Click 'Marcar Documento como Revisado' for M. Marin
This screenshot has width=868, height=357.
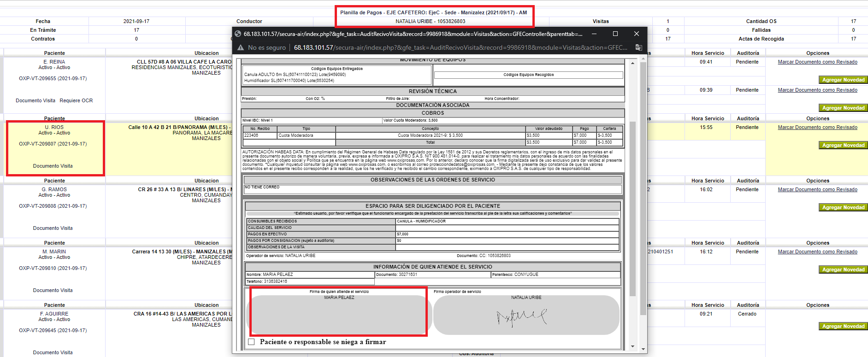[817, 252]
